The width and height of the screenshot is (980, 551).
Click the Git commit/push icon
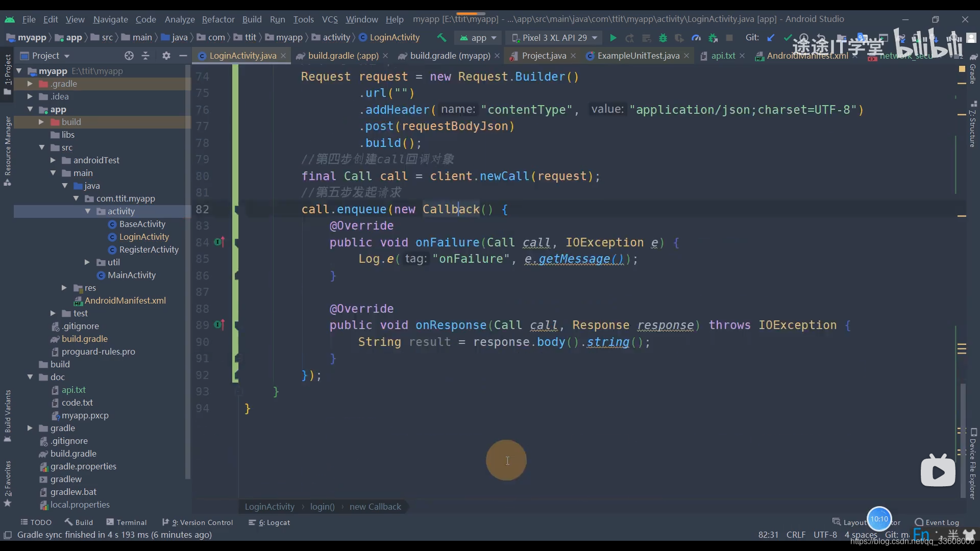[x=786, y=37]
